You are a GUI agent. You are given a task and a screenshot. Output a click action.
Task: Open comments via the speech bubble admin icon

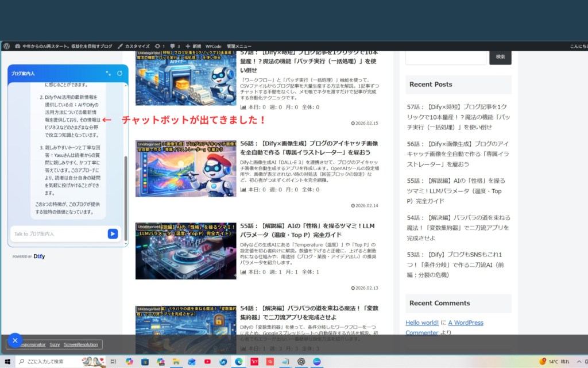pyautogui.click(x=173, y=46)
